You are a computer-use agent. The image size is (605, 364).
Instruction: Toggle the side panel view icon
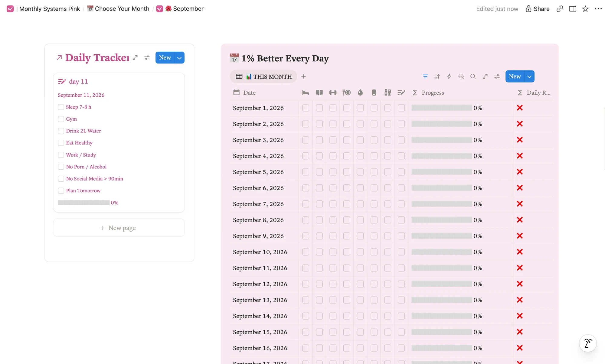tap(572, 9)
